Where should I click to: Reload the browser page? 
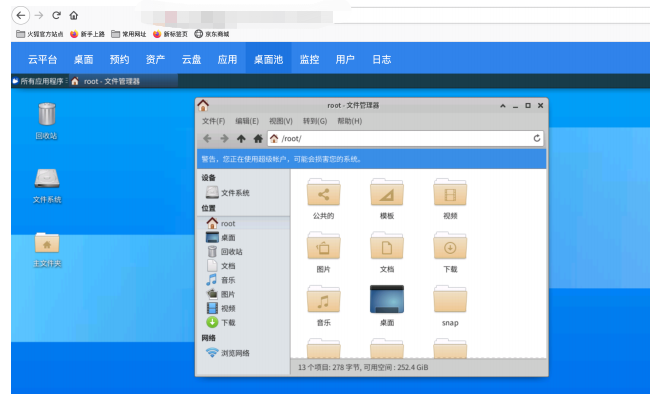point(56,16)
